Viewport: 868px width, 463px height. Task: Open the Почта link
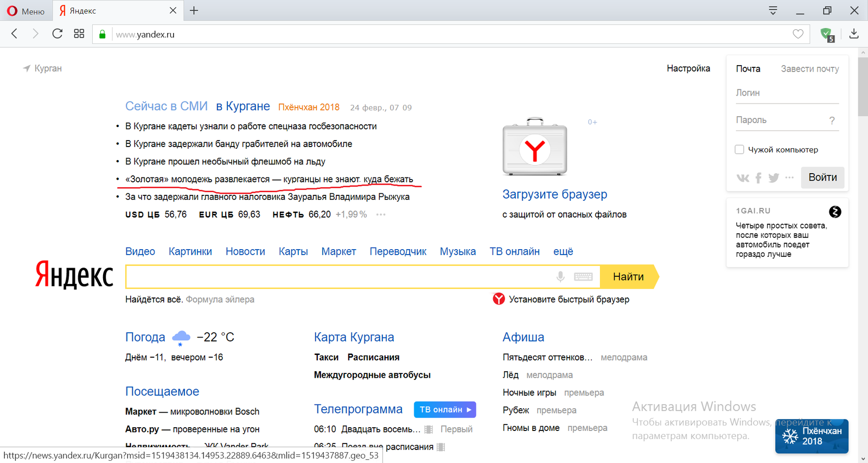pos(748,69)
